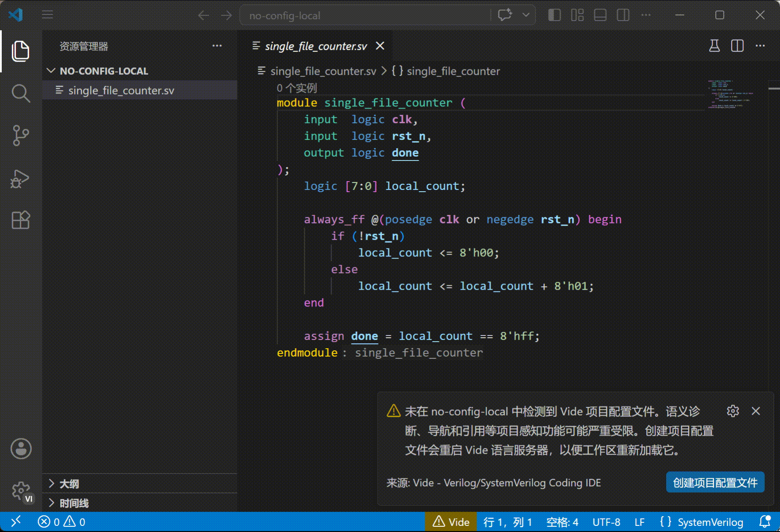Click the endmodule keyword
This screenshot has height=532, width=780.
point(307,353)
